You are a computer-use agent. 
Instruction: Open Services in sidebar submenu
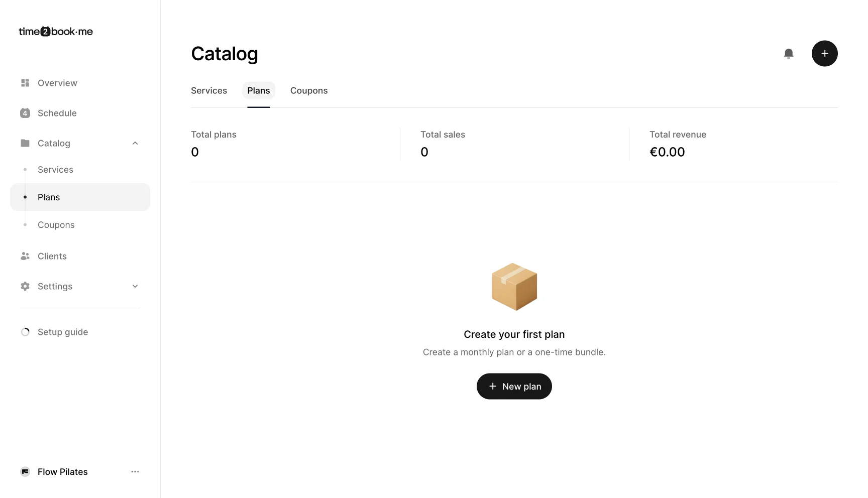pos(55,170)
